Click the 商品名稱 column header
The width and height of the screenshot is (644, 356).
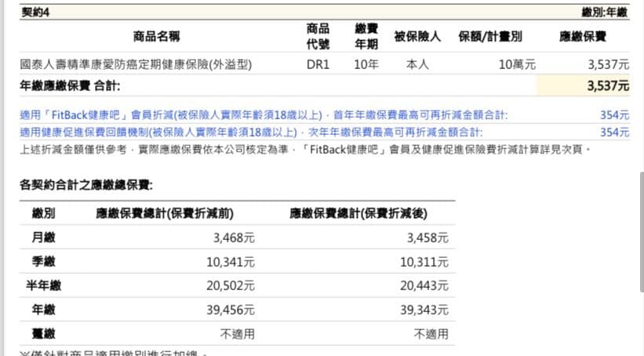click(x=156, y=36)
